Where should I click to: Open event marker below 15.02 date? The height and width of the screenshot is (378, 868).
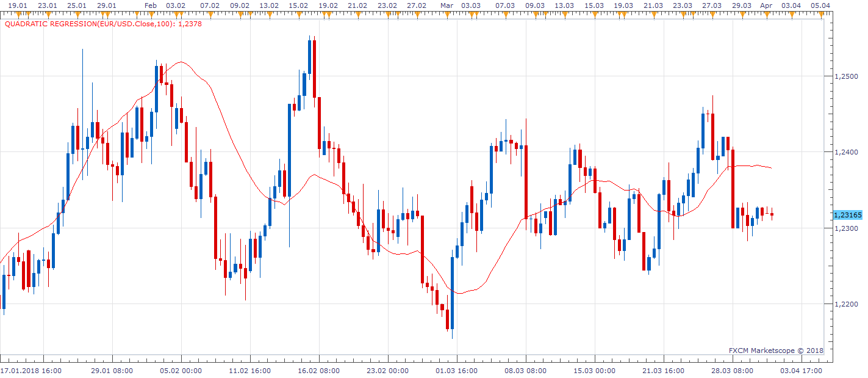pos(299,14)
